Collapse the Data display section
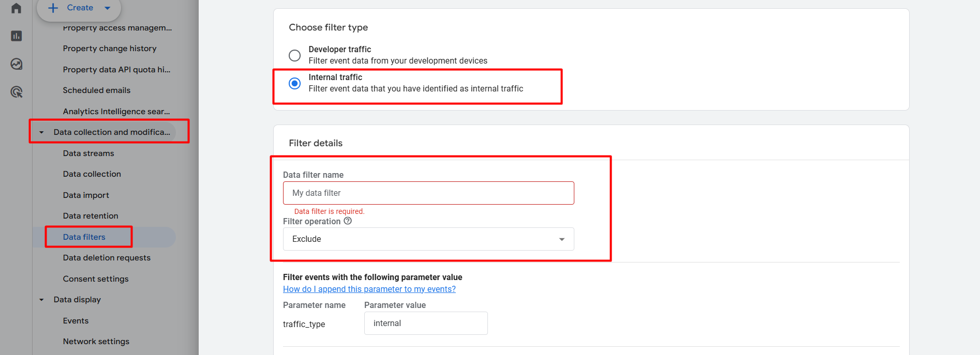Screen dimensions: 980x355 point(41,300)
